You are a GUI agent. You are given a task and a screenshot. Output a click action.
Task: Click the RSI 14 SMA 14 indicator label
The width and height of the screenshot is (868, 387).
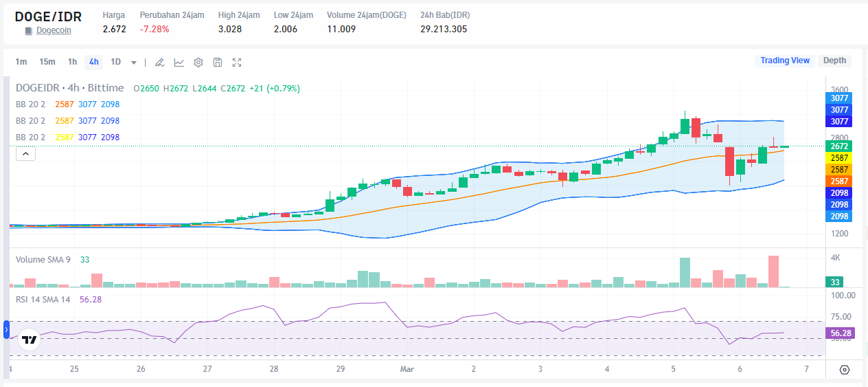(x=43, y=299)
